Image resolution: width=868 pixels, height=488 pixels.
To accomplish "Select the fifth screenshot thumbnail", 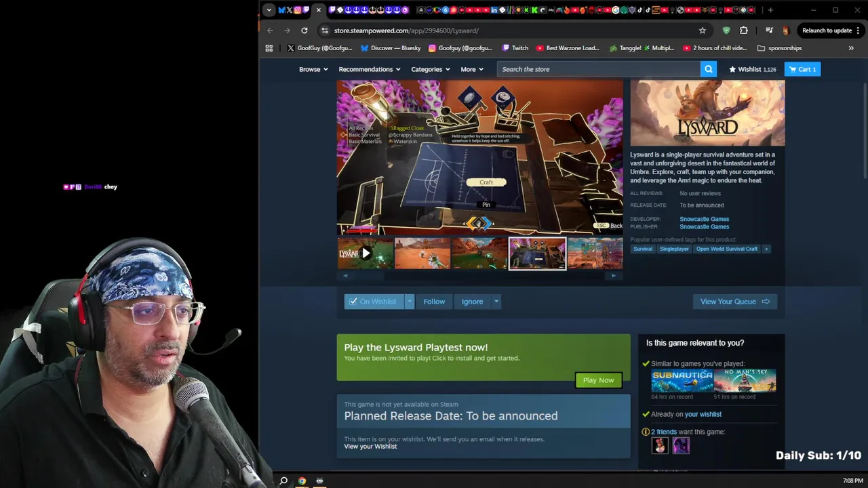I will pyautogui.click(x=595, y=253).
